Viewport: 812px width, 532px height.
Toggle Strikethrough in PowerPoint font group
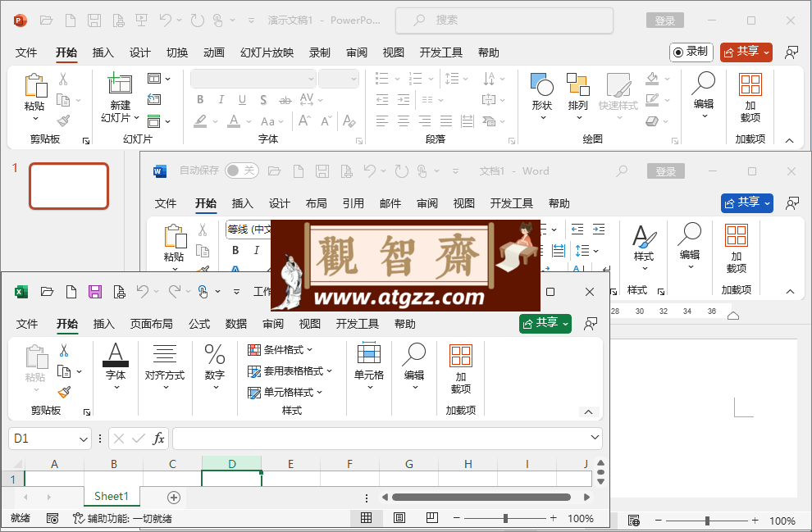285,100
